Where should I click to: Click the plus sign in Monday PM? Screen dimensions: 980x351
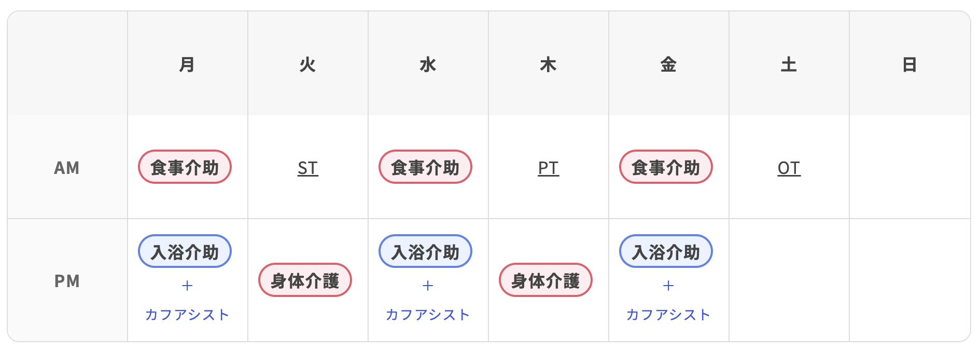click(187, 286)
